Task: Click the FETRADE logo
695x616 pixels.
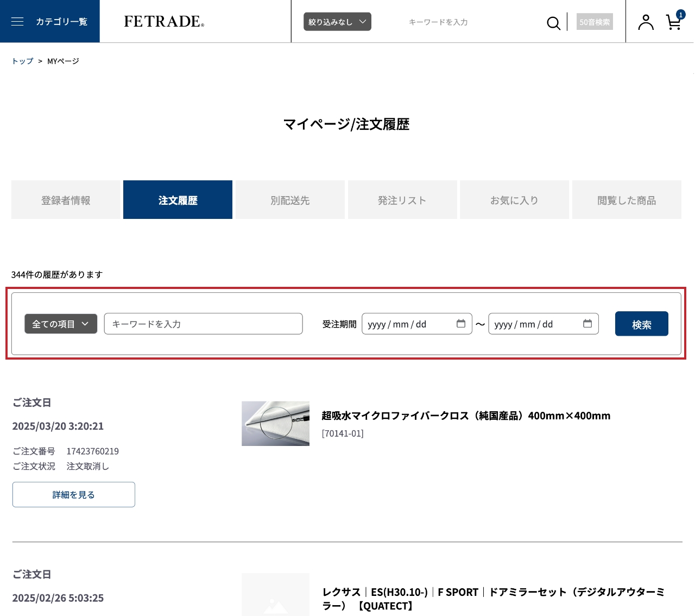Action: [163, 21]
